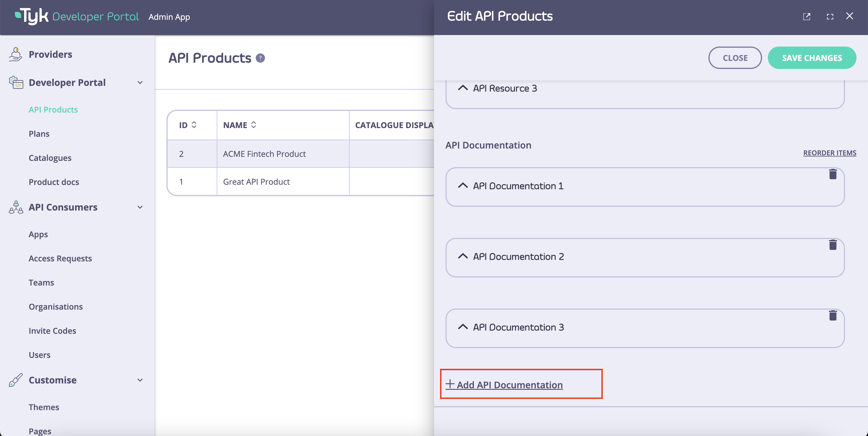Collapse the API Consumers sidebar section
This screenshot has height=436, width=868.
tap(140, 207)
